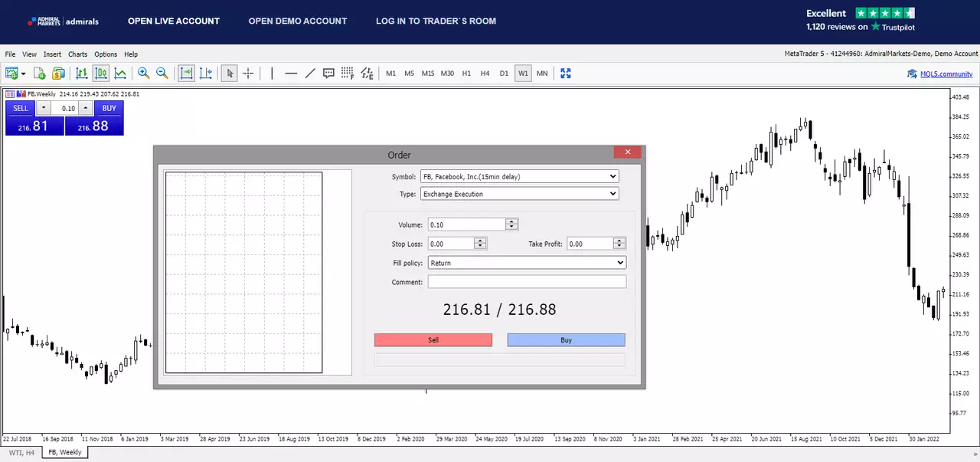Switch chart to bar chart mode
Viewport: 980px width, 462px height.
coord(82,74)
